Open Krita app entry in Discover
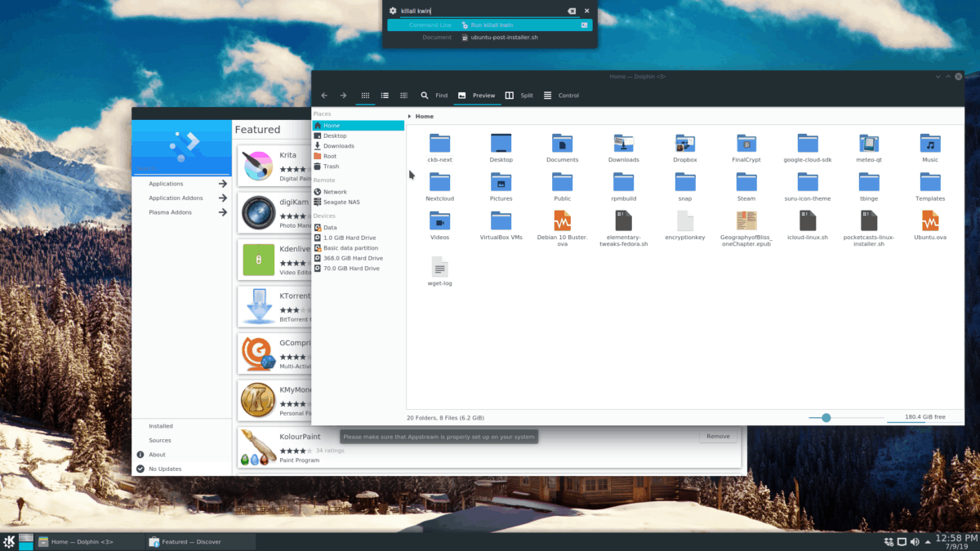980x551 pixels. (x=274, y=166)
